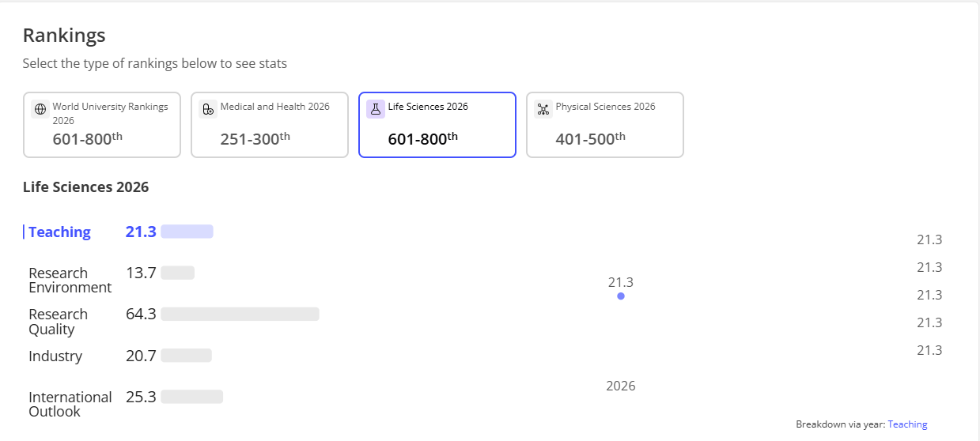Open World University Rankings 2026 tab
Image resolution: width=980 pixels, height=441 pixels.
pyautogui.click(x=102, y=125)
